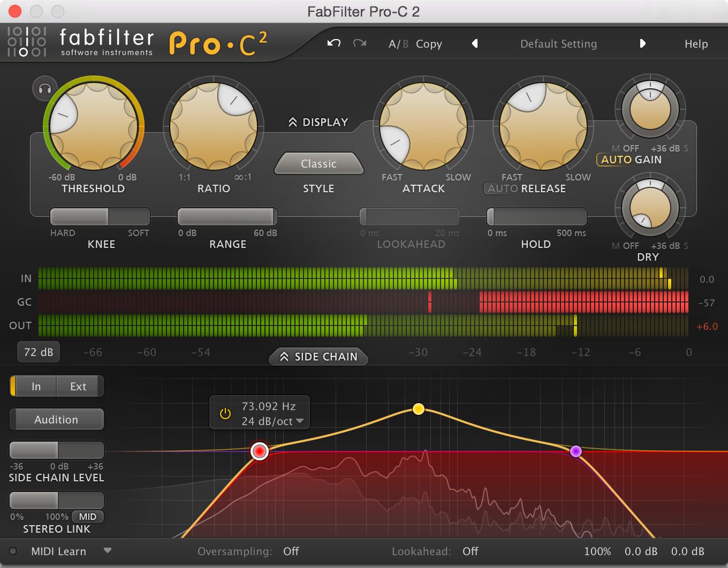Open the Default Setting preset menu
The width and height of the screenshot is (728, 568).
[558, 44]
